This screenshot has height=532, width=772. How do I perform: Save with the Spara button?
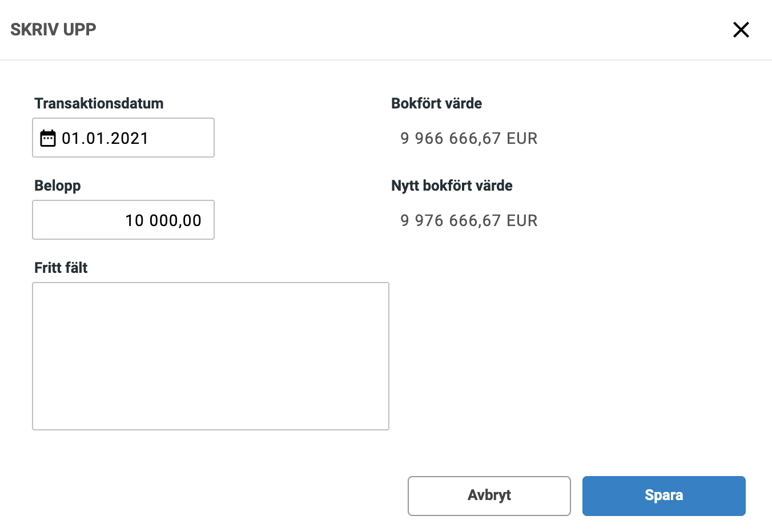coord(664,496)
